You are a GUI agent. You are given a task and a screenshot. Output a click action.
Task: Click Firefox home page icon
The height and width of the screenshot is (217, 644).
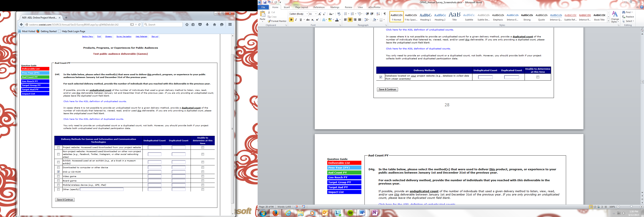pos(215,25)
